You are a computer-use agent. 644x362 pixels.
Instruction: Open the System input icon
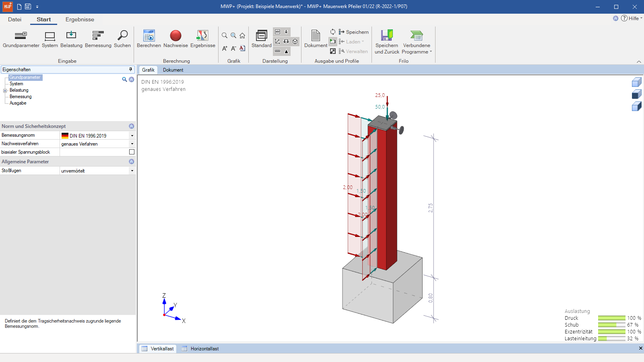[50, 39]
